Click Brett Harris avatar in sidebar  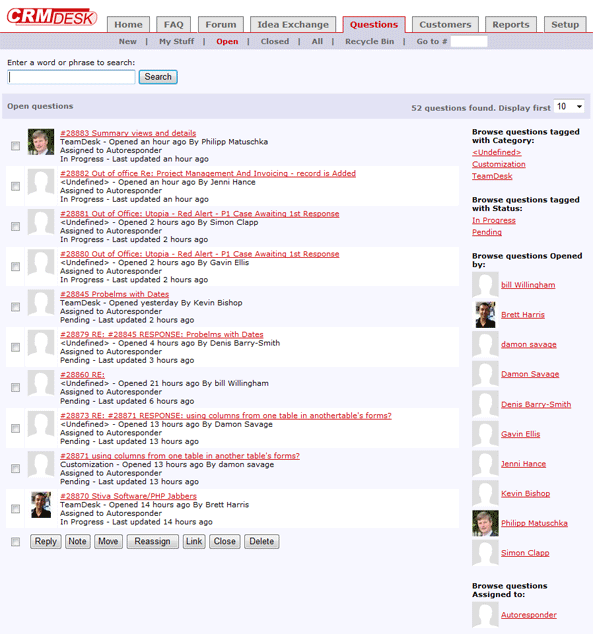click(x=485, y=315)
